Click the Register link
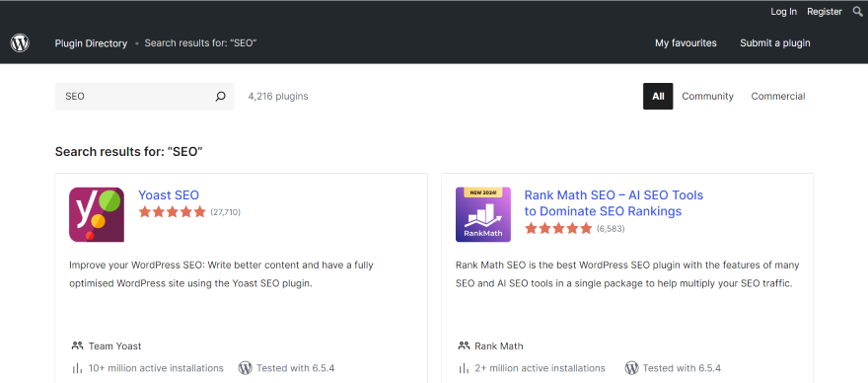The height and width of the screenshot is (383, 868). click(x=825, y=12)
